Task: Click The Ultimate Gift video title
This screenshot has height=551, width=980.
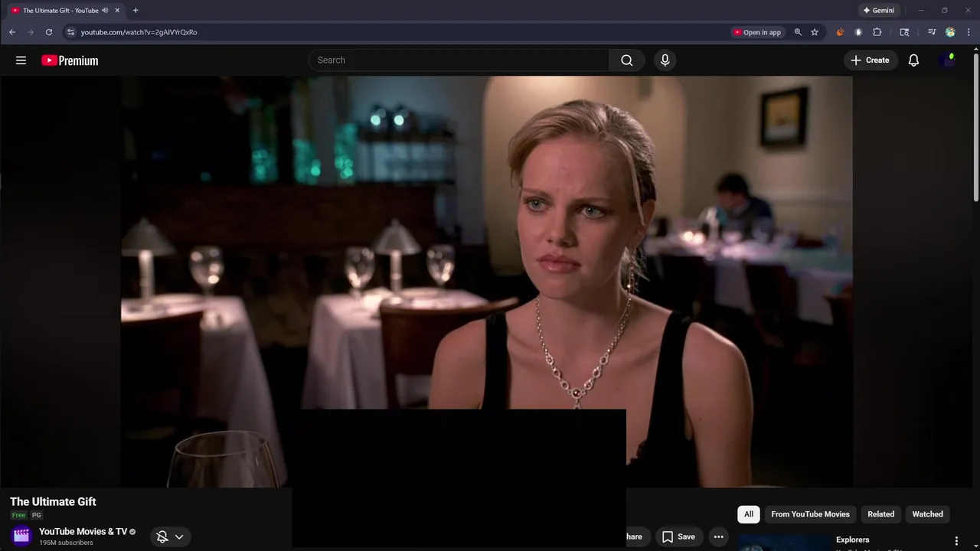Action: (53, 501)
